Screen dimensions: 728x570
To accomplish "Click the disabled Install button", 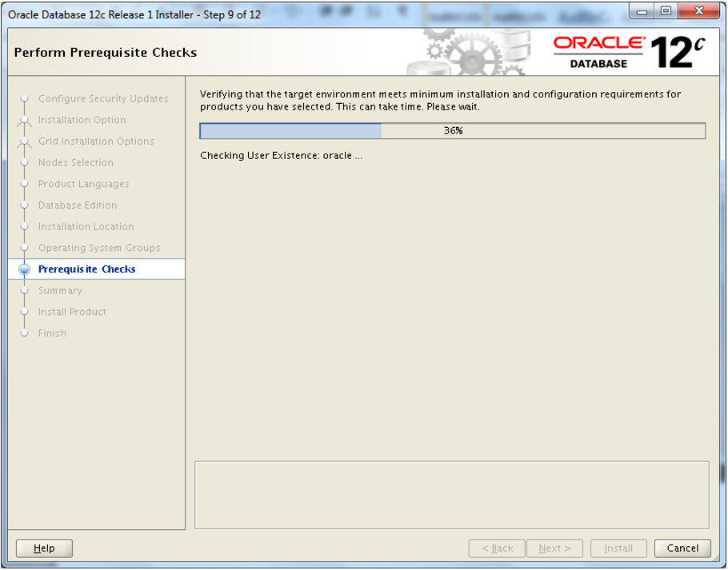I will click(x=618, y=548).
